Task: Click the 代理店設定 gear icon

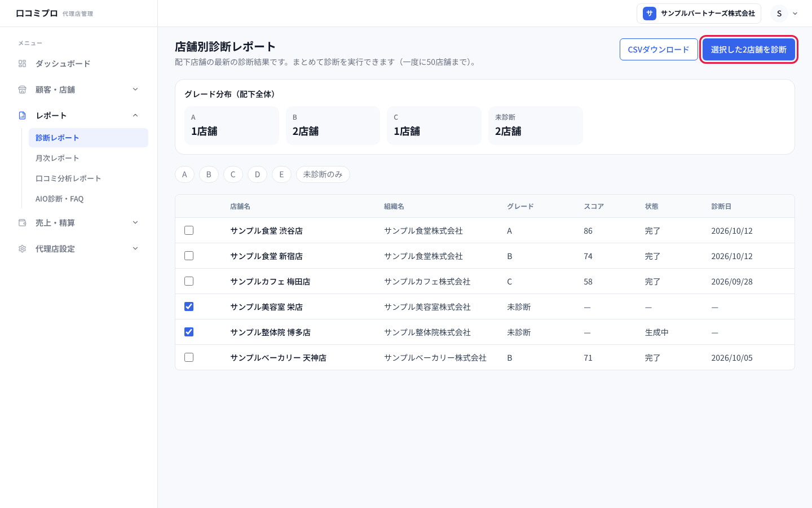Action: (x=22, y=249)
